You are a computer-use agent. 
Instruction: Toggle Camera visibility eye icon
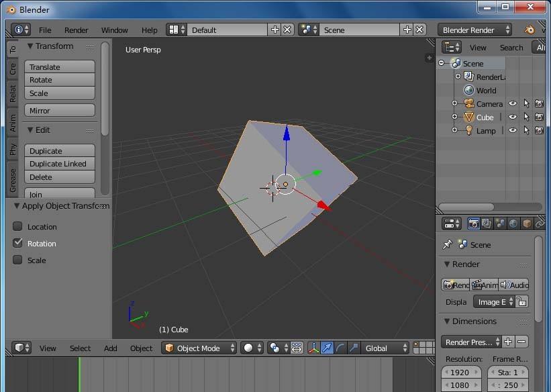tap(513, 103)
